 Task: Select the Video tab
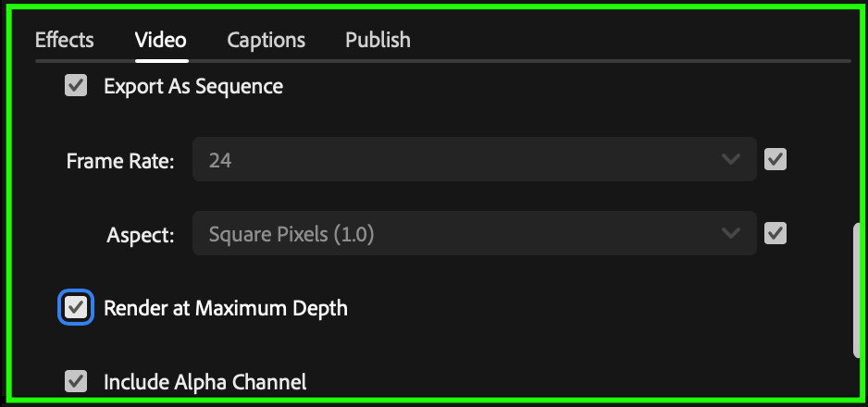point(160,40)
